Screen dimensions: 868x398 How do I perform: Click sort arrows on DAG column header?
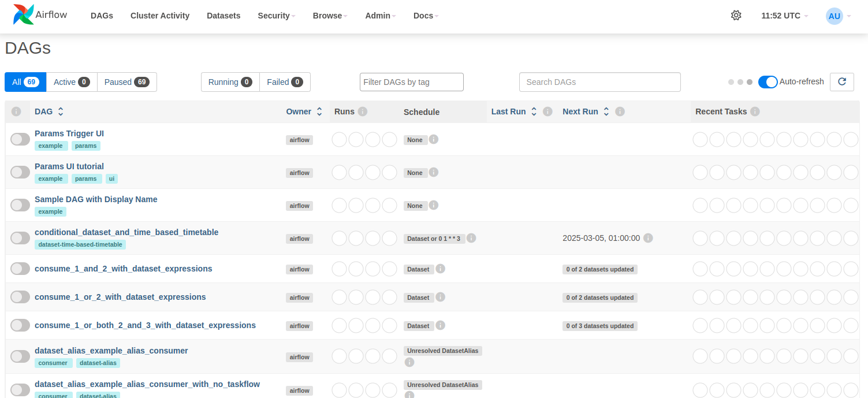[61, 111]
